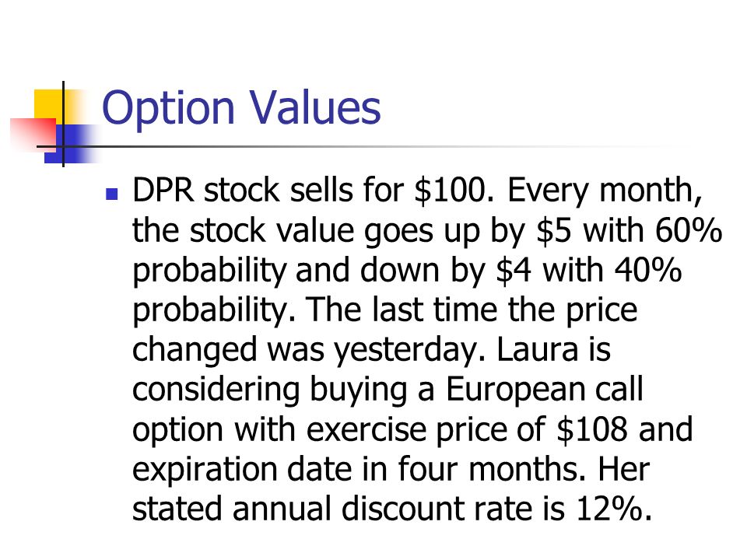Click the red gradient square graphic
The height and width of the screenshot is (560, 747).
pos(33,135)
